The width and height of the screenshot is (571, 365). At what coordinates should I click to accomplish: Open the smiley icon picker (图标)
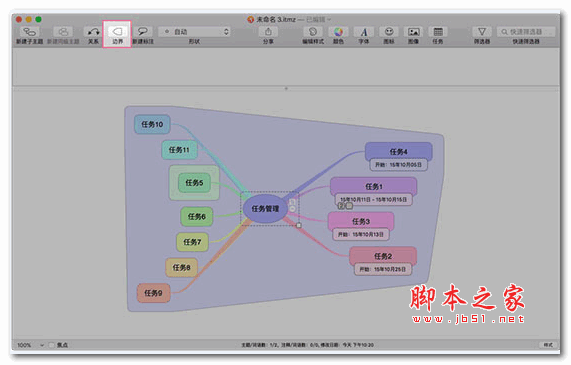[389, 32]
